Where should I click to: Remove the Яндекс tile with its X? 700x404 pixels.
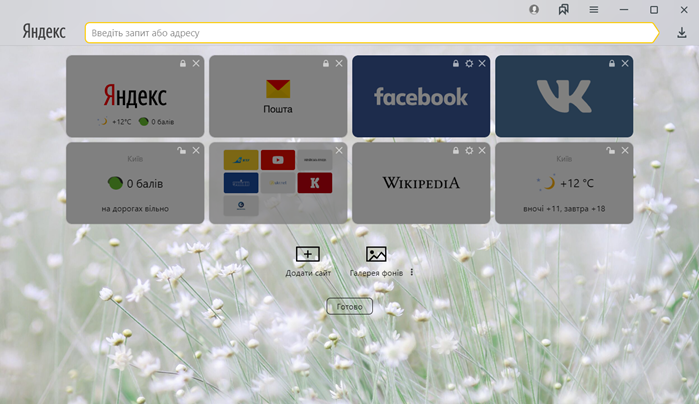[196, 63]
